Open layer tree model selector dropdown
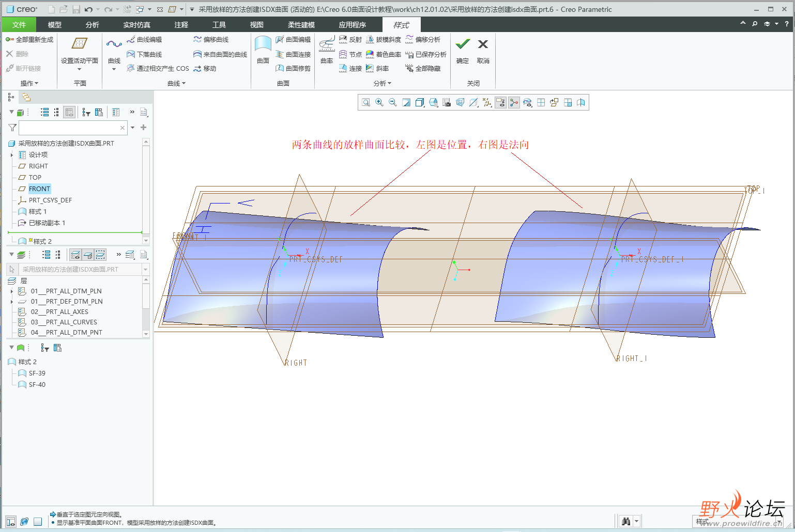Viewport: 795px width, 532px height. pos(145,270)
